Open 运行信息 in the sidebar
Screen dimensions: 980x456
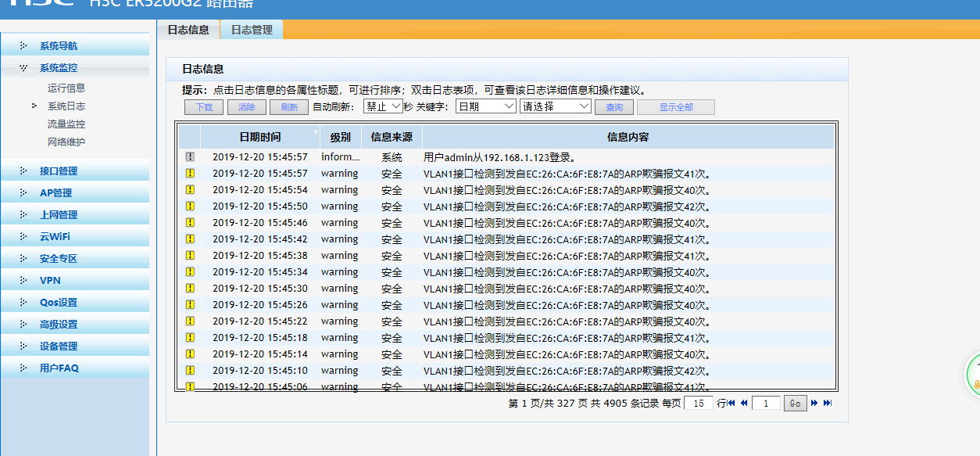[x=66, y=88]
